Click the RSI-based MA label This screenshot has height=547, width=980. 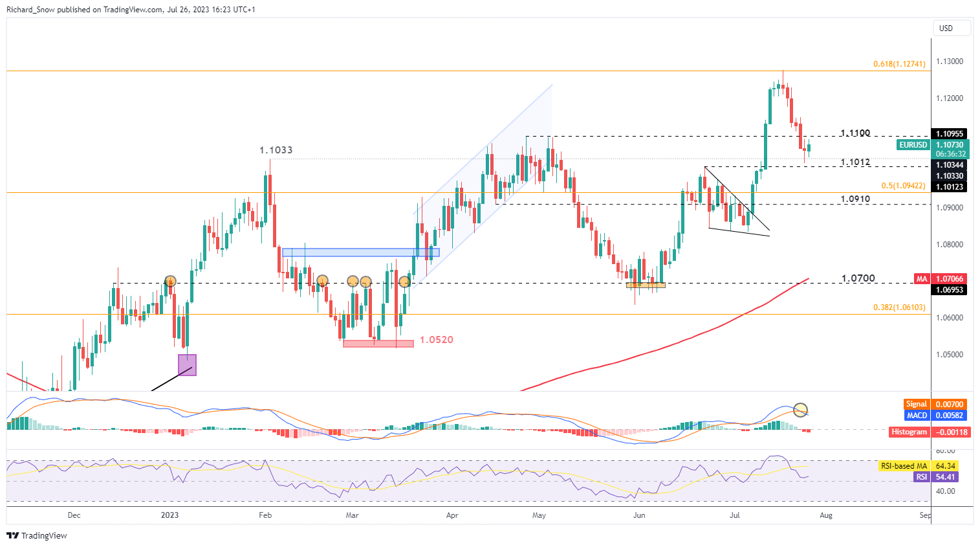(904, 466)
